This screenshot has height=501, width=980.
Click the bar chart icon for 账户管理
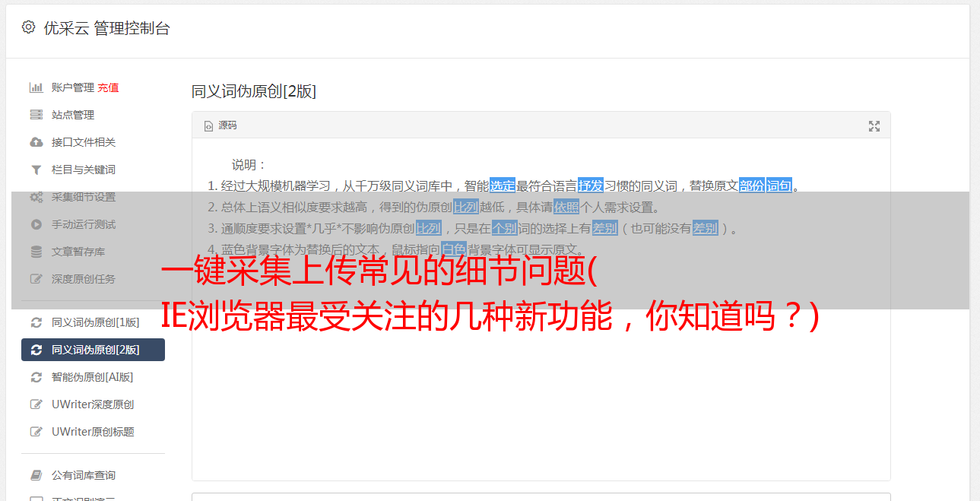pos(36,87)
